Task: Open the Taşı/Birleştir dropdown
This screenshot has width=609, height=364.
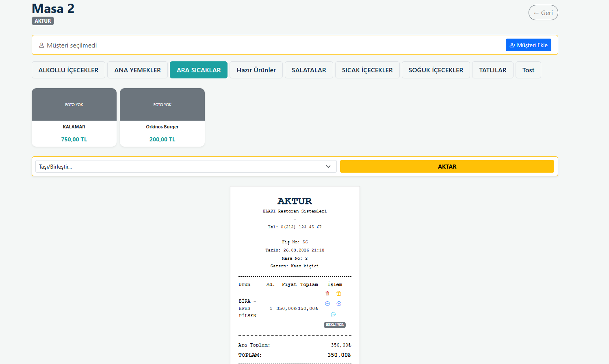Action: [x=186, y=167]
